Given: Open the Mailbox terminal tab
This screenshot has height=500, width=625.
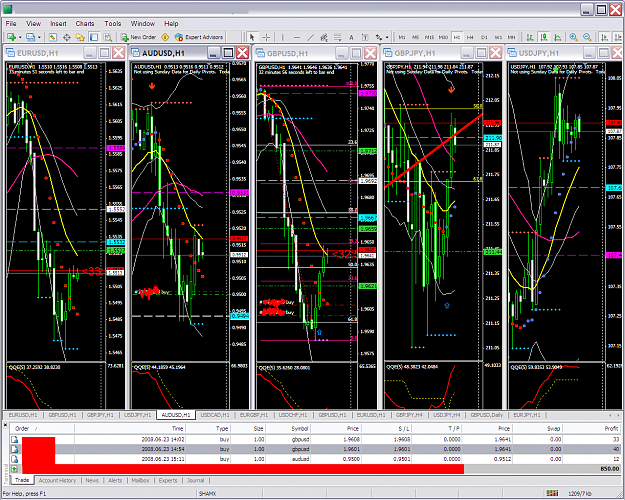Looking at the screenshot, I should click(x=140, y=480).
